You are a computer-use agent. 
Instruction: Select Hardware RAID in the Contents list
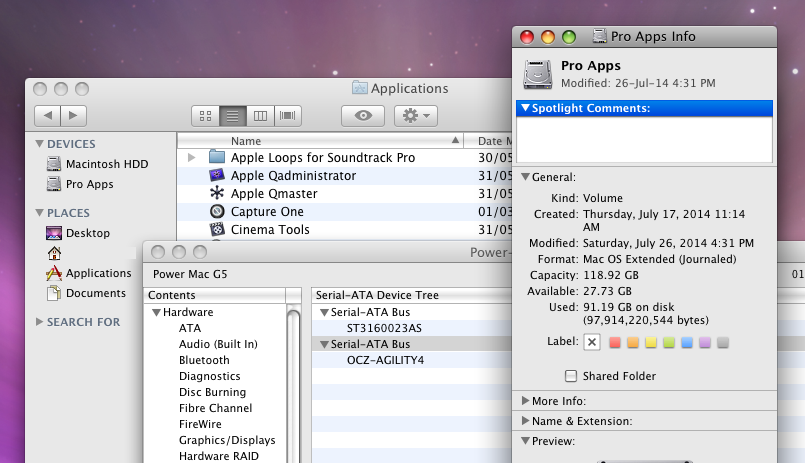pos(219,456)
